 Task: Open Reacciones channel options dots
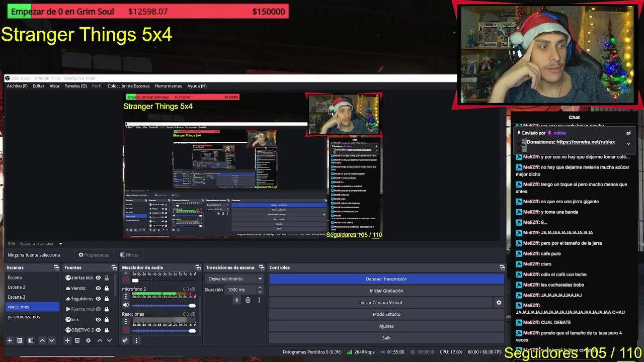tap(126, 322)
